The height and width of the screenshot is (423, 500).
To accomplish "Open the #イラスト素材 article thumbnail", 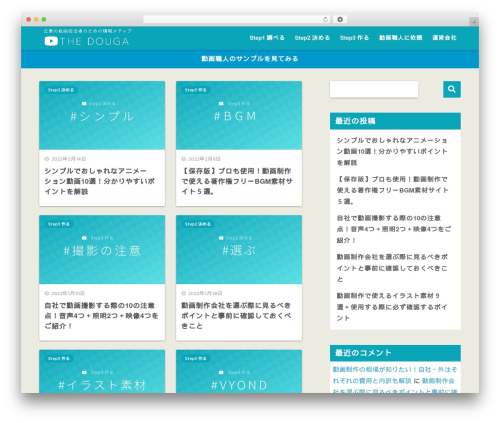I will [x=102, y=371].
